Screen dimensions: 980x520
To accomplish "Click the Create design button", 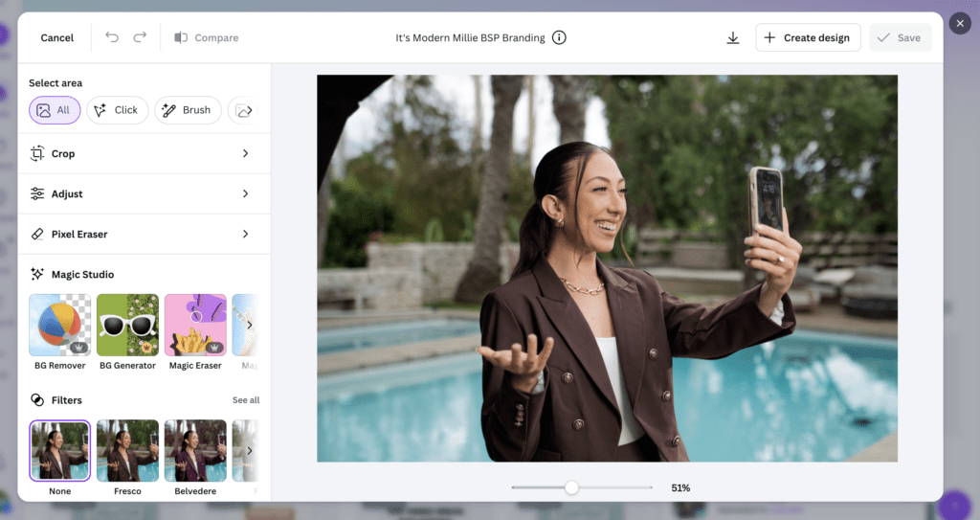I will (808, 37).
